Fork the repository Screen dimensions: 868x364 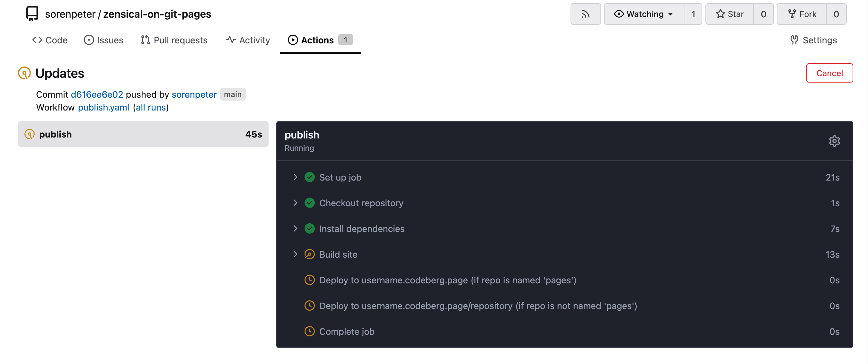[802, 14]
